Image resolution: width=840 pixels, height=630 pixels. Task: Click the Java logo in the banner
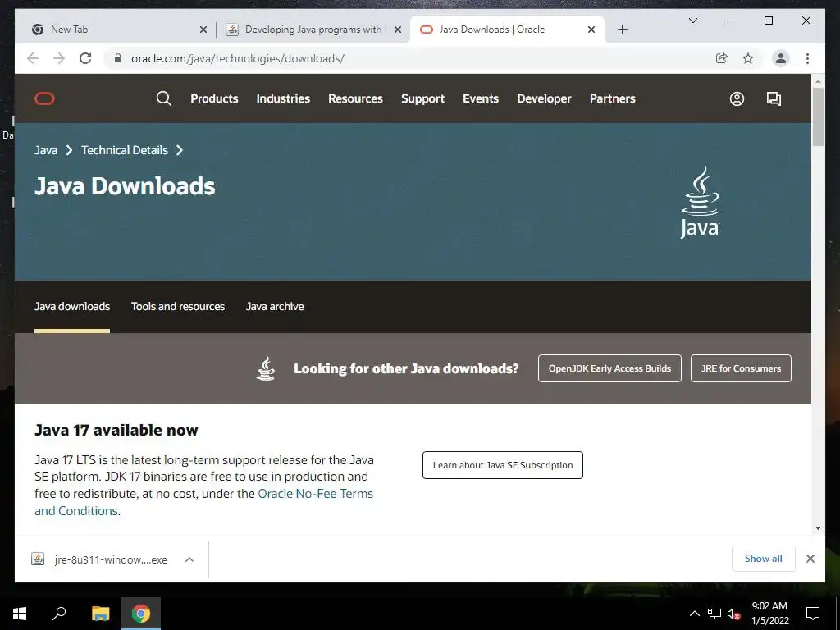coord(700,203)
